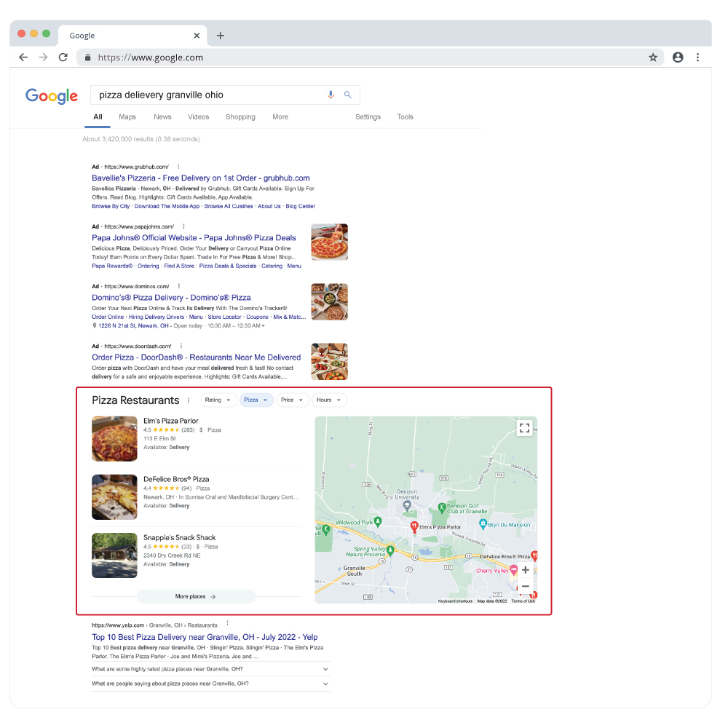Open the More search categories menu
The width and height of the screenshot is (728, 728).
click(x=280, y=117)
